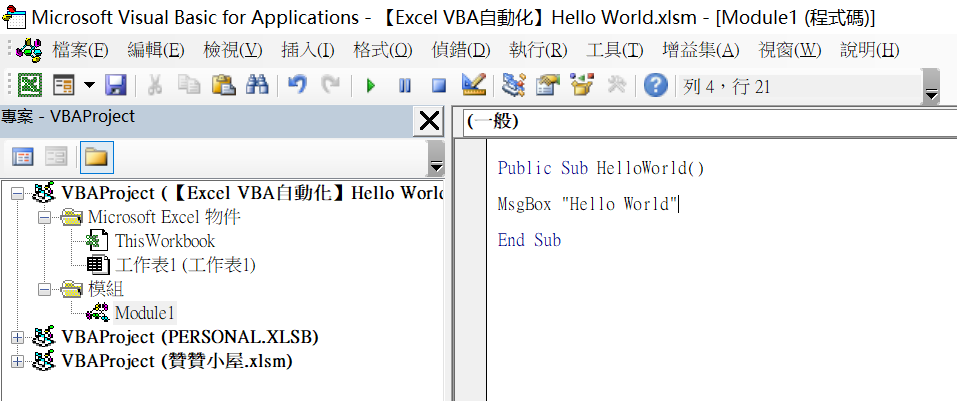Open the 格式(O) menu
The width and height of the screenshot is (957, 401).
pyautogui.click(x=383, y=50)
